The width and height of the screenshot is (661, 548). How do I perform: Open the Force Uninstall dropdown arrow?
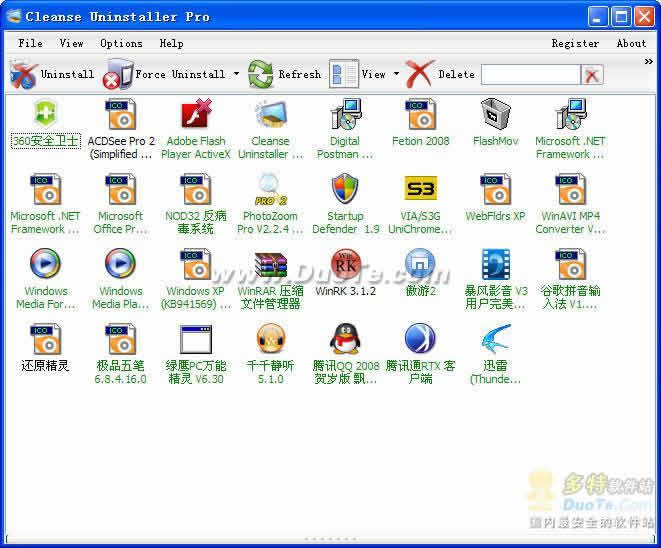(236, 74)
